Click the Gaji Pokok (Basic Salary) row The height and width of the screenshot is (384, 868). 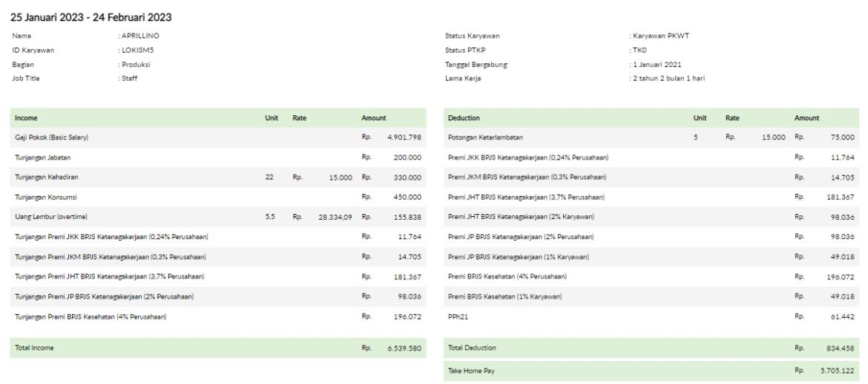click(51, 137)
